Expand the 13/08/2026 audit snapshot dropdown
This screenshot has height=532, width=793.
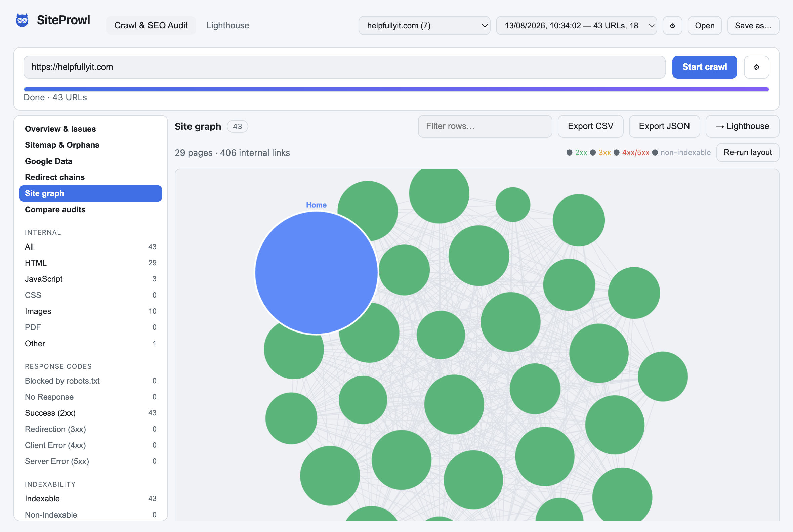click(x=576, y=26)
